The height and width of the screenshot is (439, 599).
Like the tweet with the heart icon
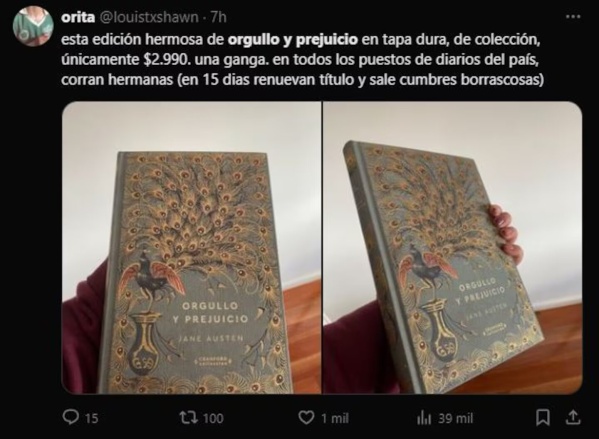[x=306, y=418]
